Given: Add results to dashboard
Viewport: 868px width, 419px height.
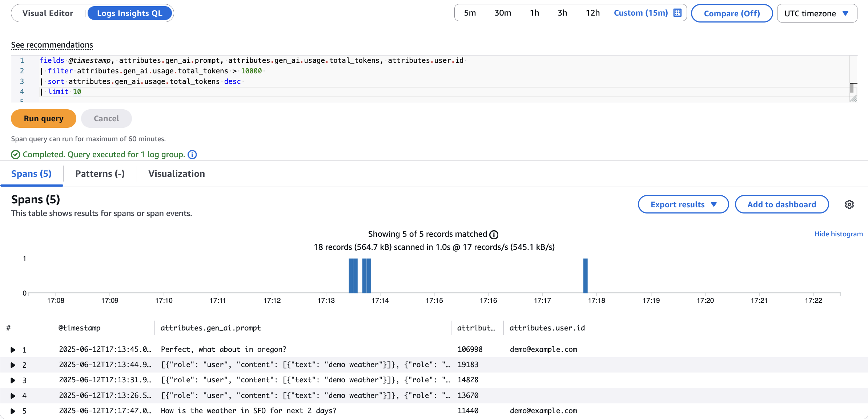Looking at the screenshot, I should tap(782, 204).
